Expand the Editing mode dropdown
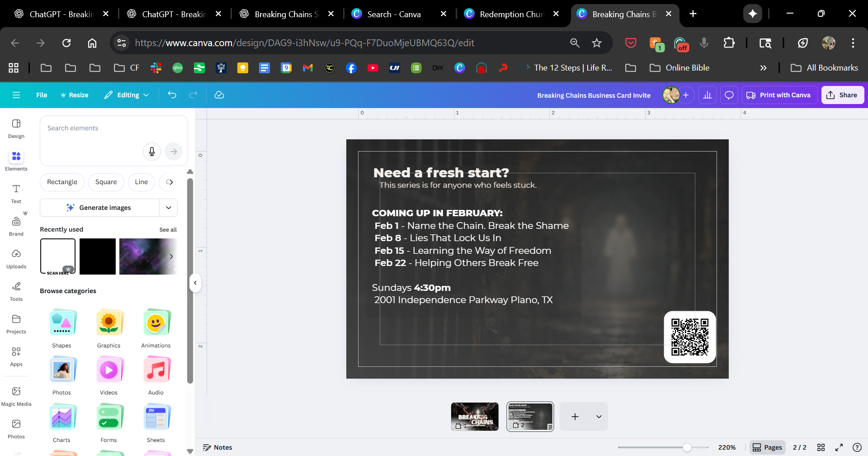The height and width of the screenshot is (456, 868). click(127, 95)
